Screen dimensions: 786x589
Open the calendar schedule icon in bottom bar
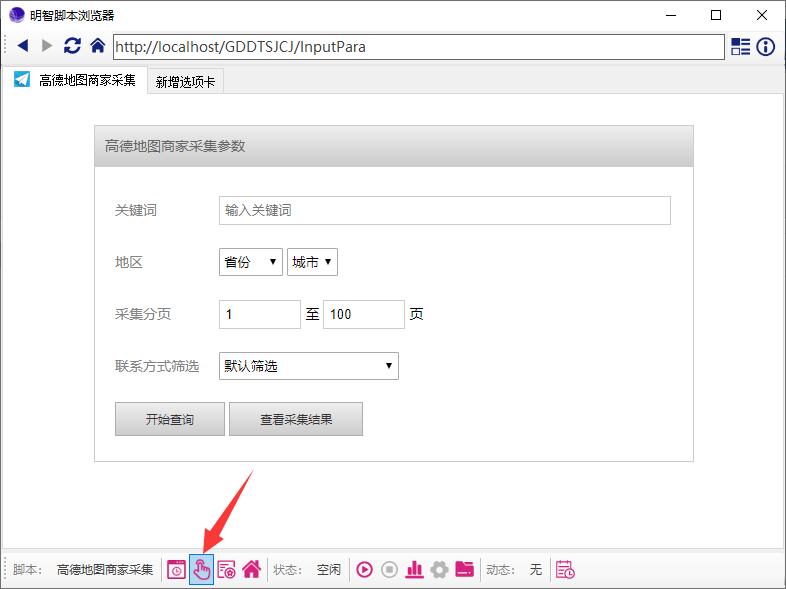click(565, 570)
